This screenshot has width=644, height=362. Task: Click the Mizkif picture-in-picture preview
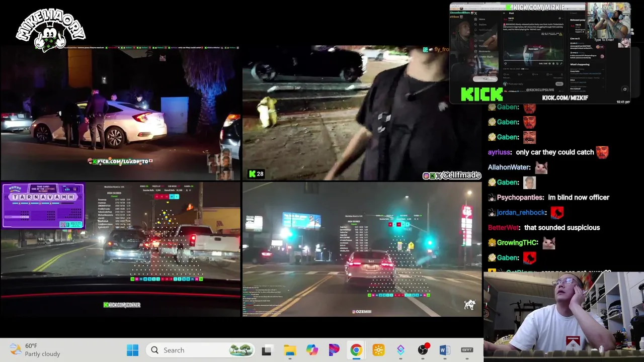540,53
